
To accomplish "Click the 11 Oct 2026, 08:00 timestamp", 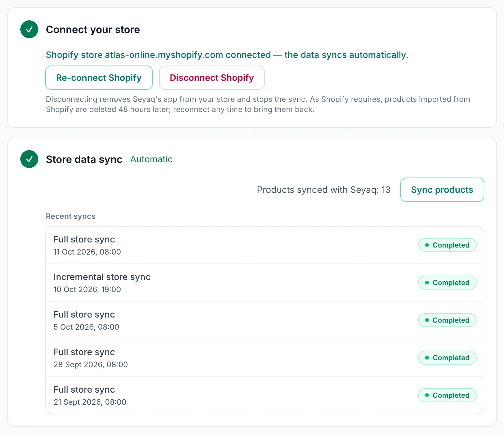I will (x=87, y=252).
